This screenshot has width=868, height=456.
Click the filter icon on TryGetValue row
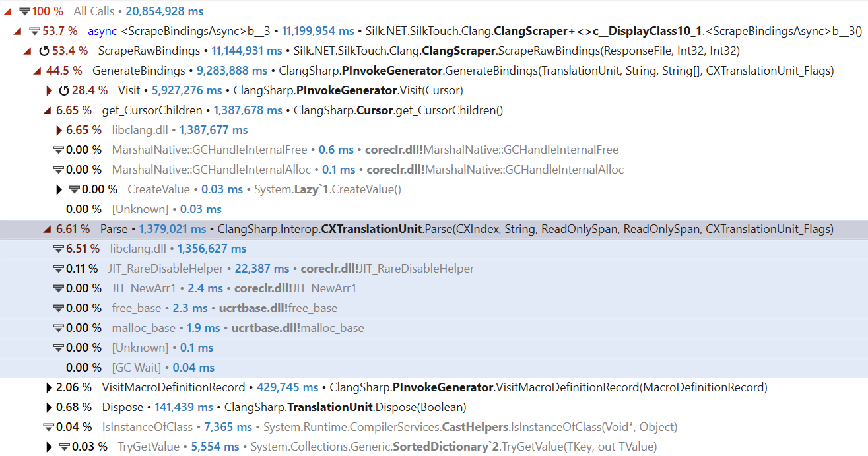[65, 447]
